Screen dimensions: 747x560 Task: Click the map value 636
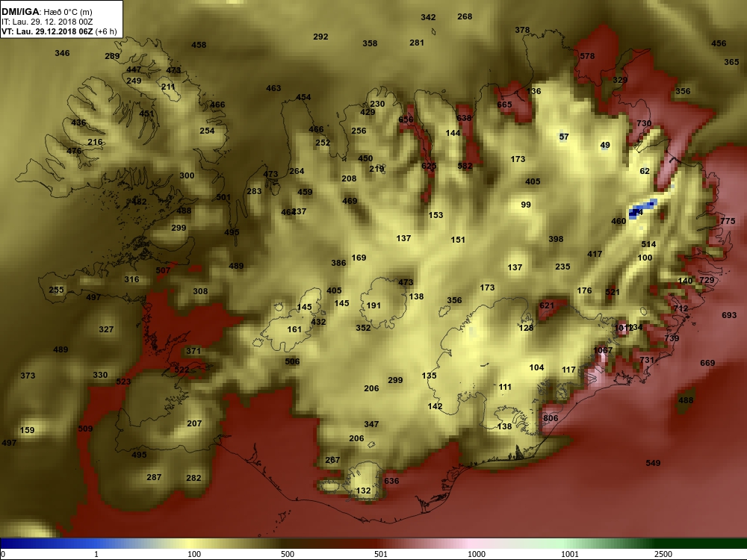pyautogui.click(x=391, y=480)
